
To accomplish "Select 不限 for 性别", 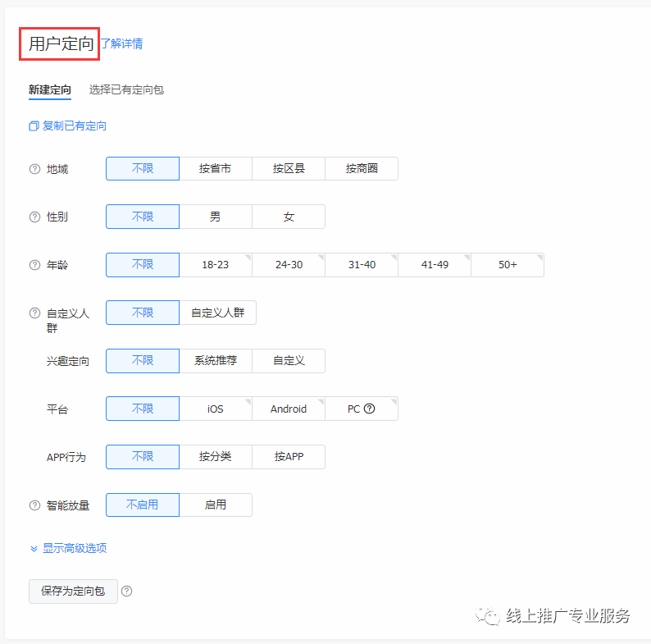I will [143, 217].
